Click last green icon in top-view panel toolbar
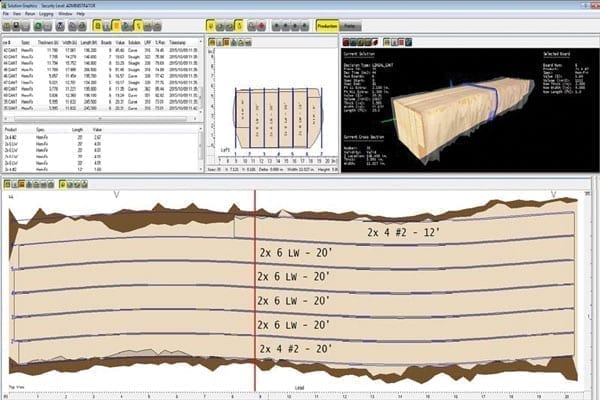600x400 pixels. pyautogui.click(x=84, y=184)
